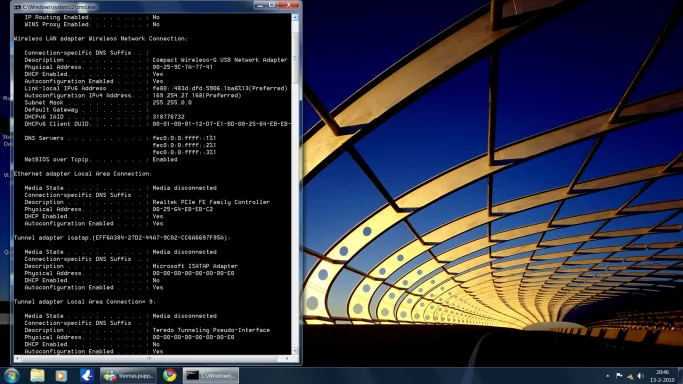Click the DHCPv6 Client DUID value
Image resolution: width=683 pixels, height=384 pixels.
[221, 124]
